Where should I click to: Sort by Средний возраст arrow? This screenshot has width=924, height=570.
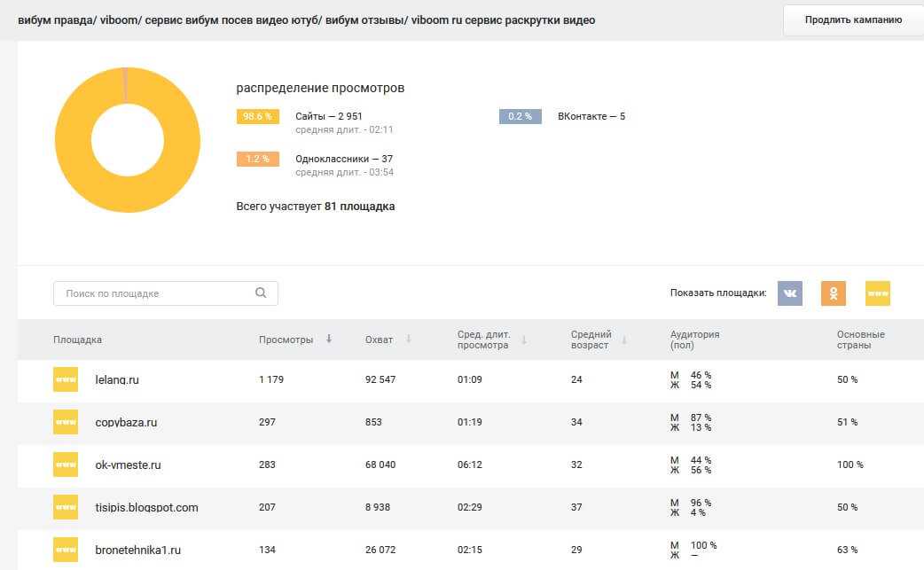624,340
